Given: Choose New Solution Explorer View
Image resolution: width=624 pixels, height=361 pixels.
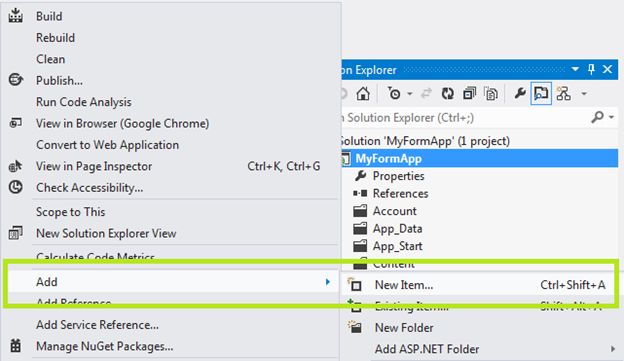Looking at the screenshot, I should pyautogui.click(x=171, y=234).
